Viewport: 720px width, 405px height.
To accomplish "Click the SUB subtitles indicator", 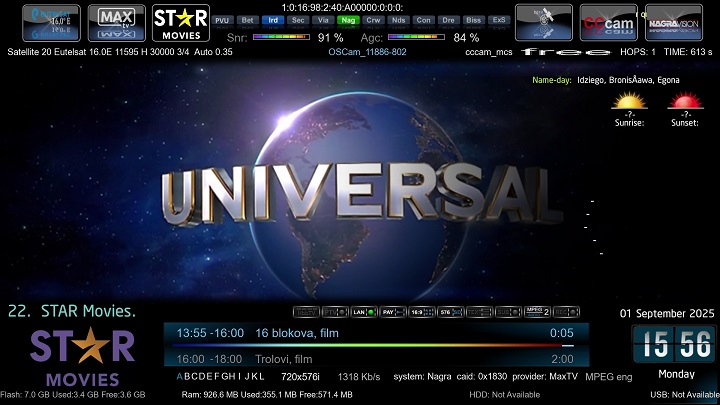I will point(508,312).
